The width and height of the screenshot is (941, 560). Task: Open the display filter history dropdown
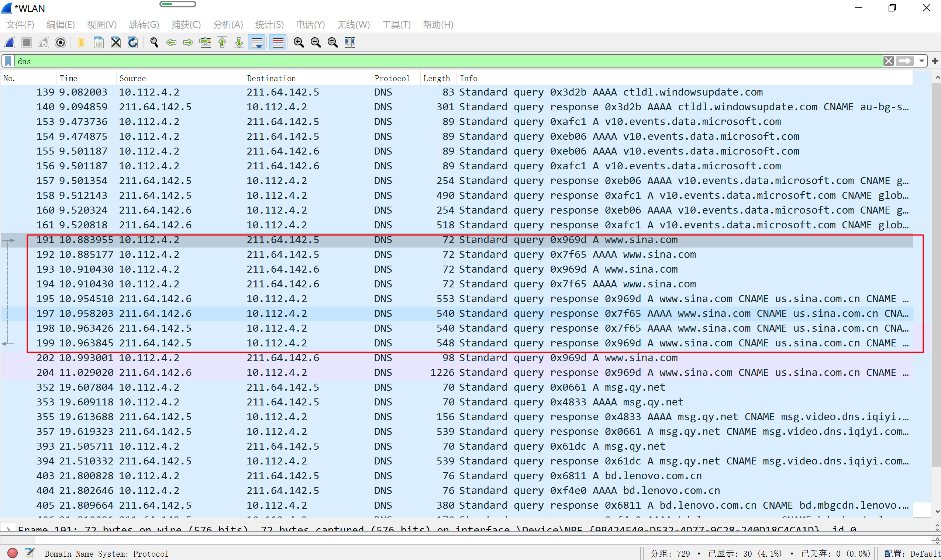922,61
